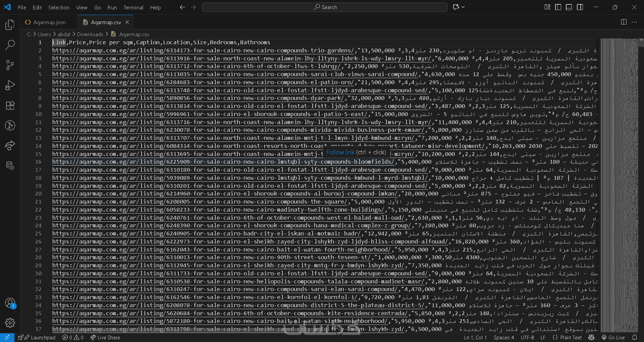Expand the Copilot chat dropdown chevron
644x342 pixels.
463,7
